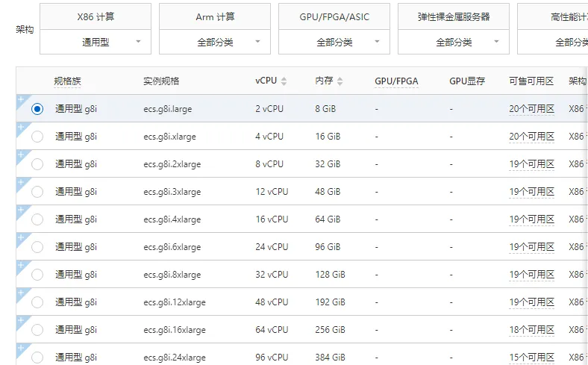Click the corner plus icon on ecs.g8i.6xlarge row
The image size is (588, 365).
[x=20, y=237]
